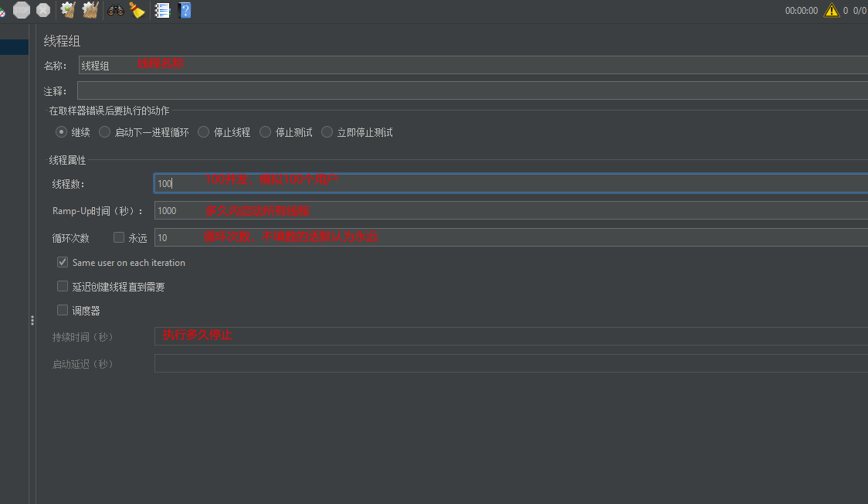The width and height of the screenshot is (868, 504).
Task: Click the 线程组 panel heading
Action: pyautogui.click(x=62, y=41)
